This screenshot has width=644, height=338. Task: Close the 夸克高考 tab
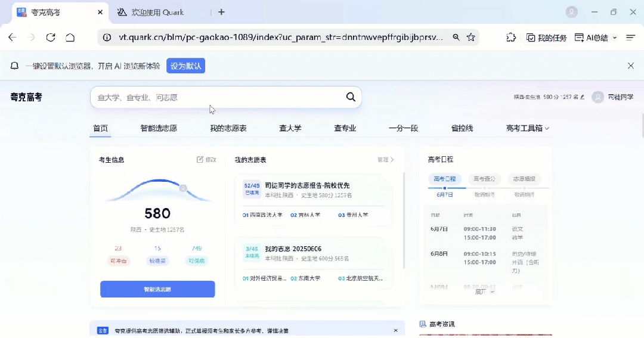pos(100,13)
